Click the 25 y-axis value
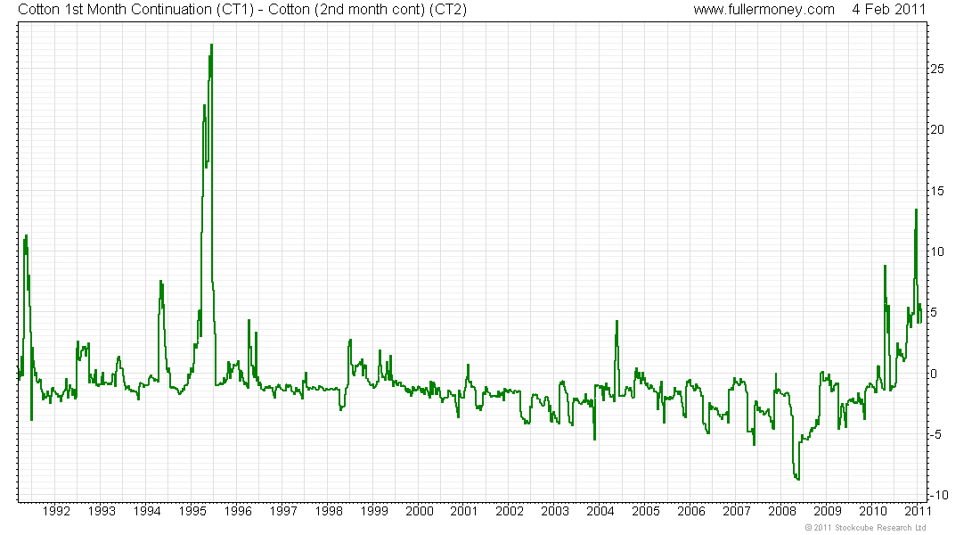This screenshot has width=980, height=535. [937, 69]
